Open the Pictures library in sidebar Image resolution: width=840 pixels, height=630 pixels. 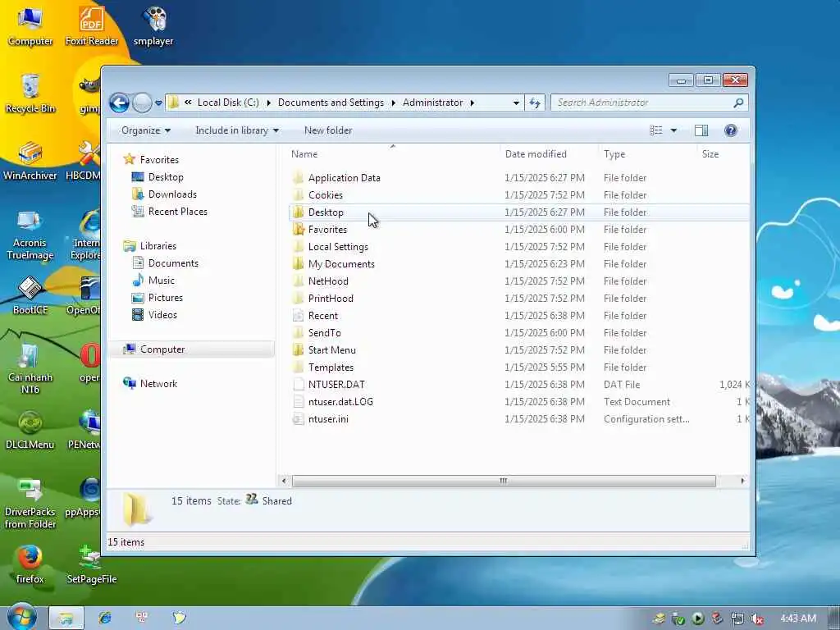click(165, 297)
